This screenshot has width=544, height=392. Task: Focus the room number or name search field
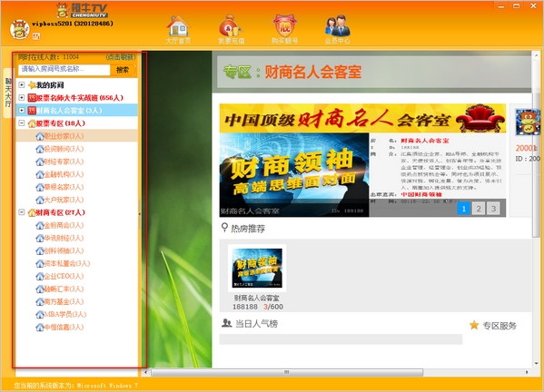[x=64, y=70]
